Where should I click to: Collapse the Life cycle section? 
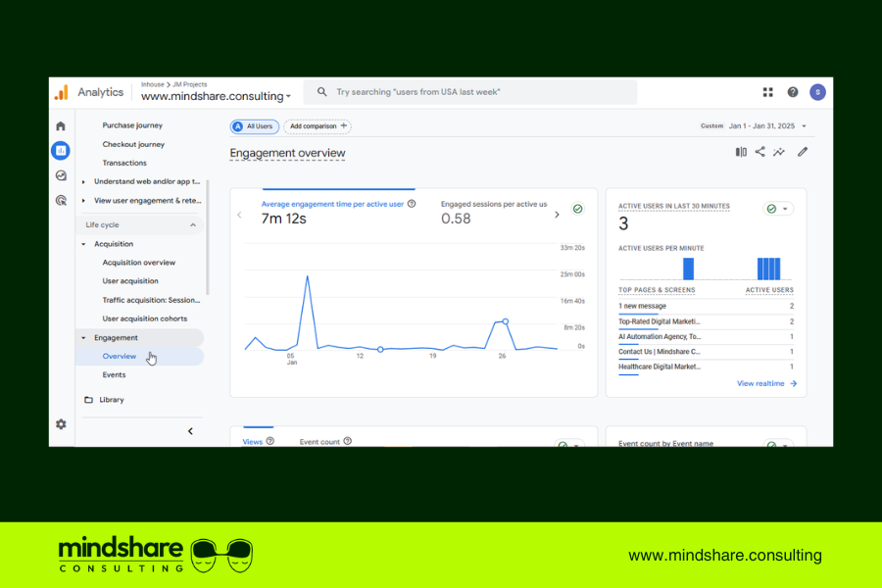click(193, 225)
